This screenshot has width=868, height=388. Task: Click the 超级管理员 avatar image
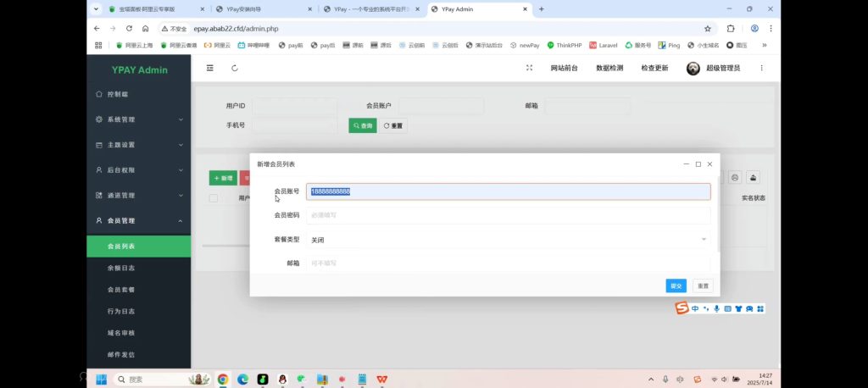pos(693,68)
